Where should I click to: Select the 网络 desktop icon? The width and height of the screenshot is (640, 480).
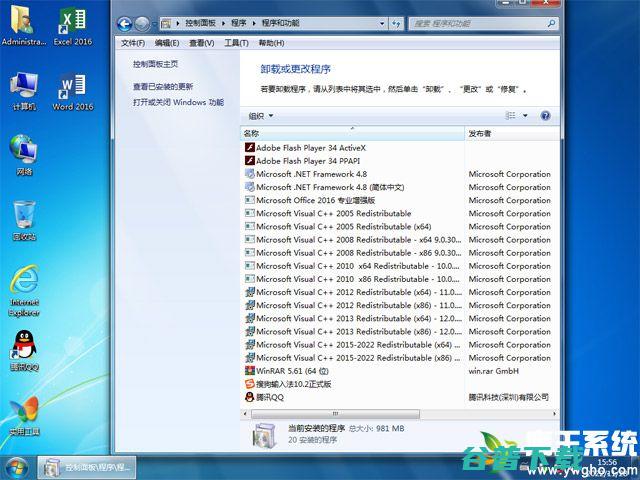[24, 155]
